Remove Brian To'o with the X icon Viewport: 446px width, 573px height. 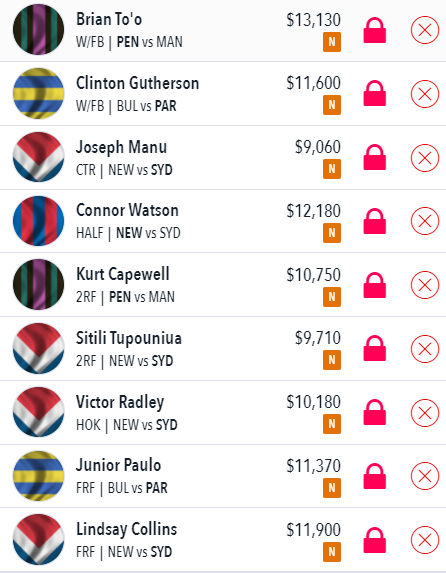(425, 30)
